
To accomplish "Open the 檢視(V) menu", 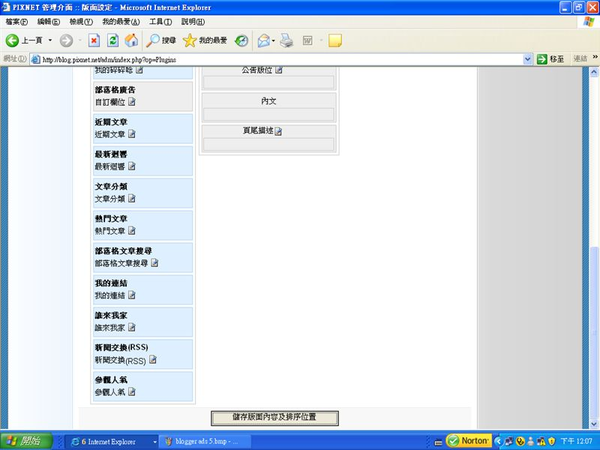I will [x=81, y=22].
